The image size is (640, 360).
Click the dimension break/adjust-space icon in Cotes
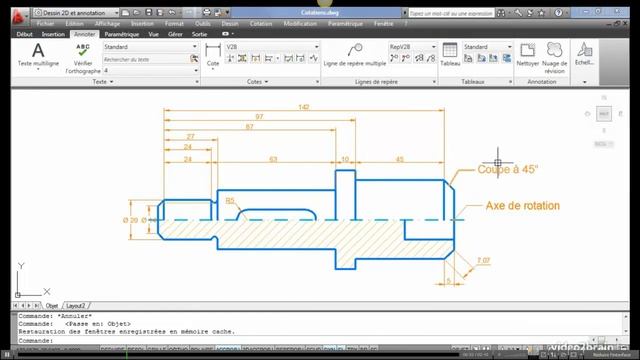pos(242,59)
